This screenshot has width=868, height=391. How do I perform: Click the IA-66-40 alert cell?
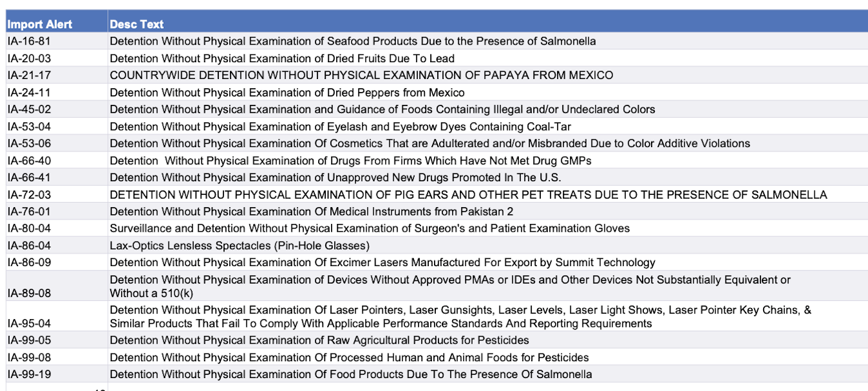pos(29,161)
